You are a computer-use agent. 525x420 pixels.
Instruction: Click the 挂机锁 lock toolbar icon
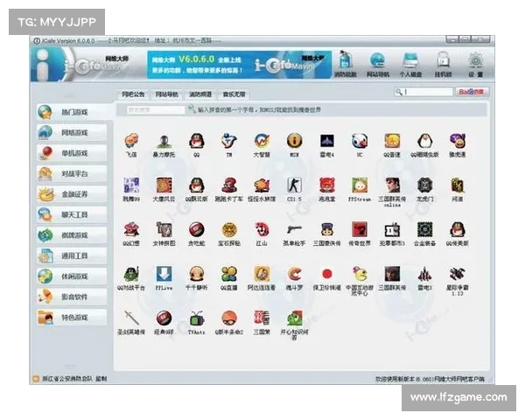coord(443,64)
